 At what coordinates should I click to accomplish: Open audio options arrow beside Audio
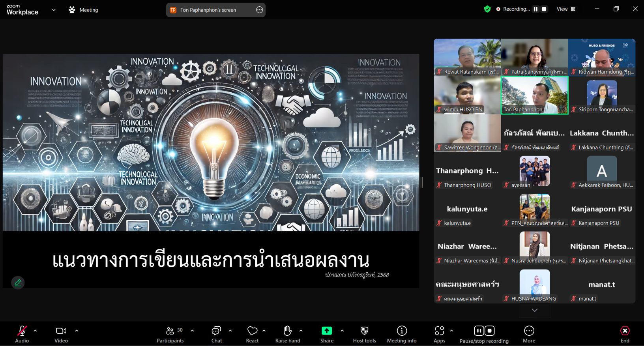point(35,331)
